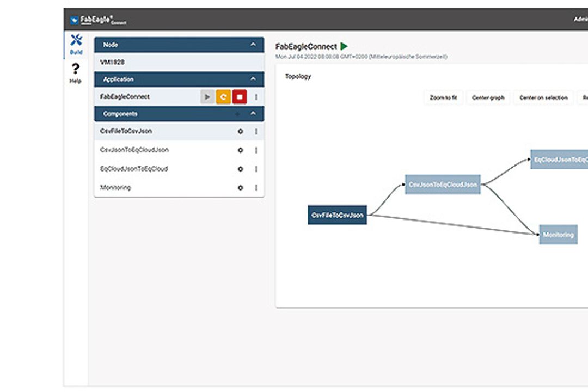Open settings gear for Monitoring component
Screen dimensions: 588x392
pos(241,187)
